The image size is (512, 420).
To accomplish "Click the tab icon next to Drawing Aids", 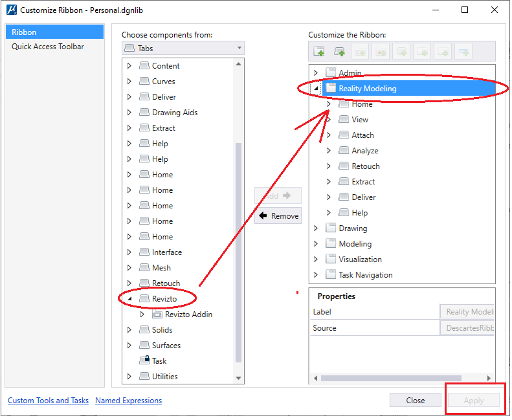I will tap(144, 113).
